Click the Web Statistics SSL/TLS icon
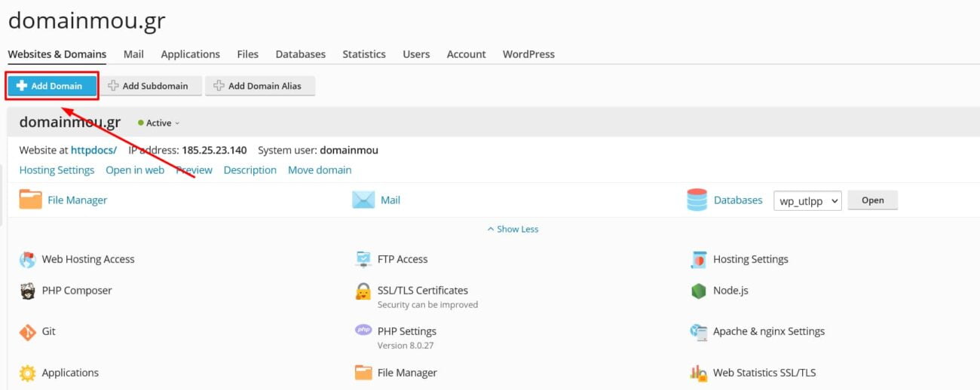 (x=698, y=373)
